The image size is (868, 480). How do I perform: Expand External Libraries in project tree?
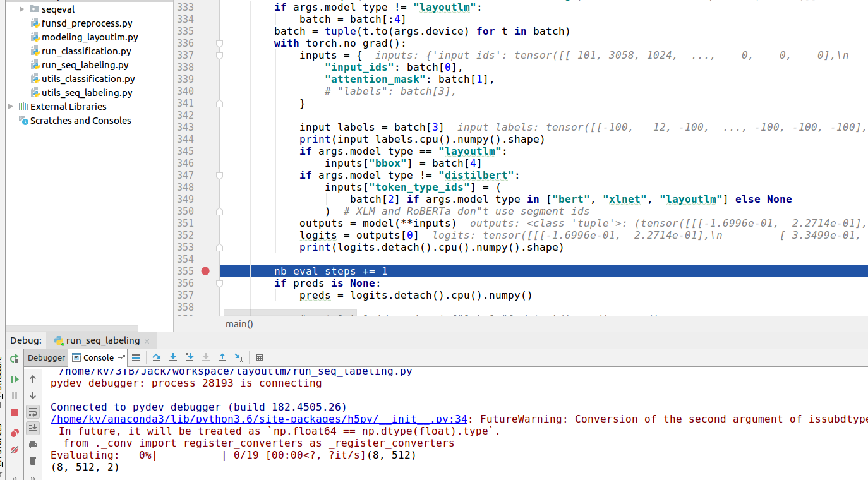(x=10, y=106)
